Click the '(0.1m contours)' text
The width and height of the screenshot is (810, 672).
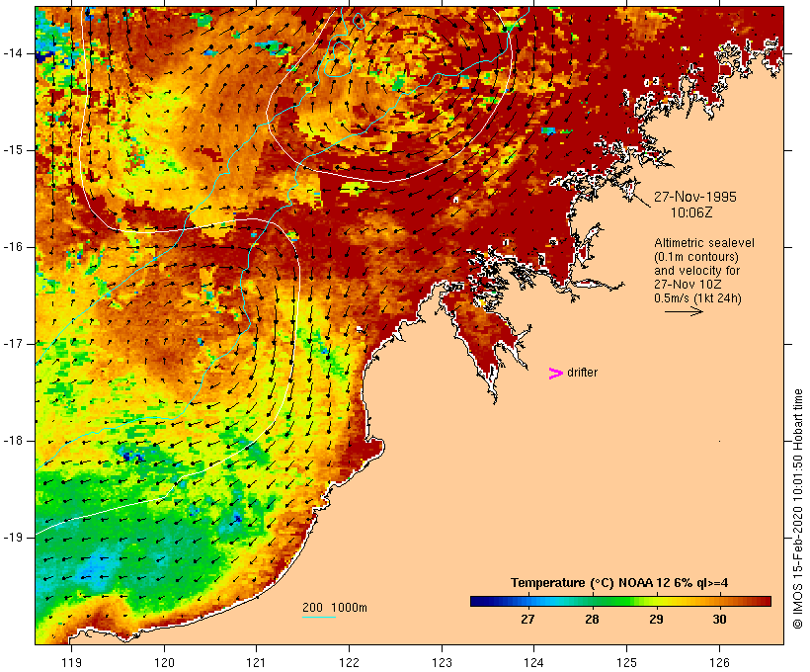696,257
